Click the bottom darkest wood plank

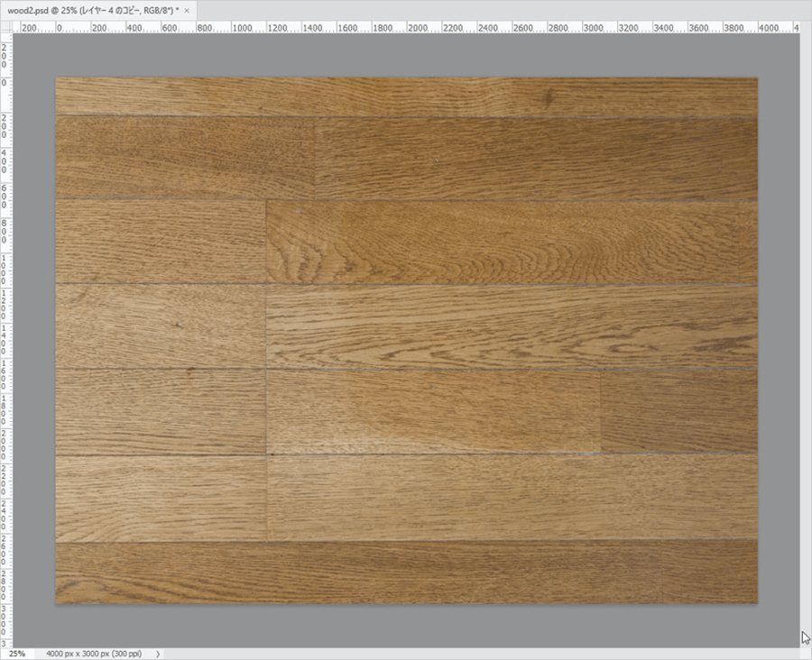pyautogui.click(x=406, y=573)
